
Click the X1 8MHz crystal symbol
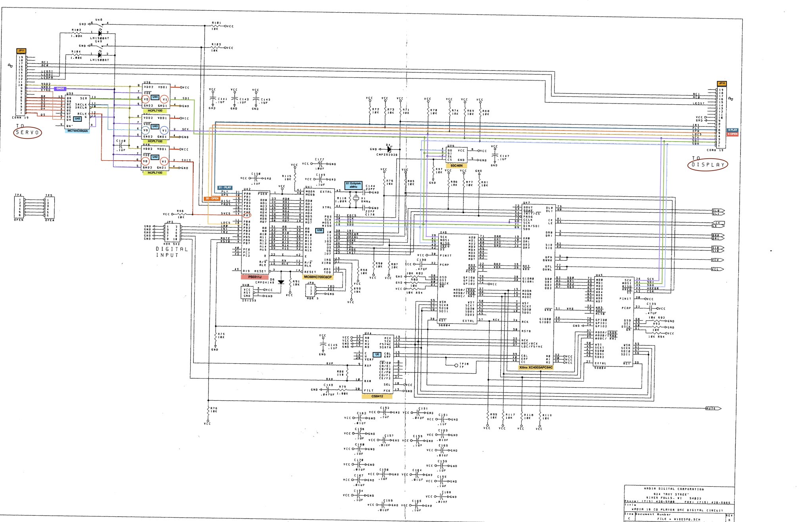pyautogui.click(x=356, y=199)
